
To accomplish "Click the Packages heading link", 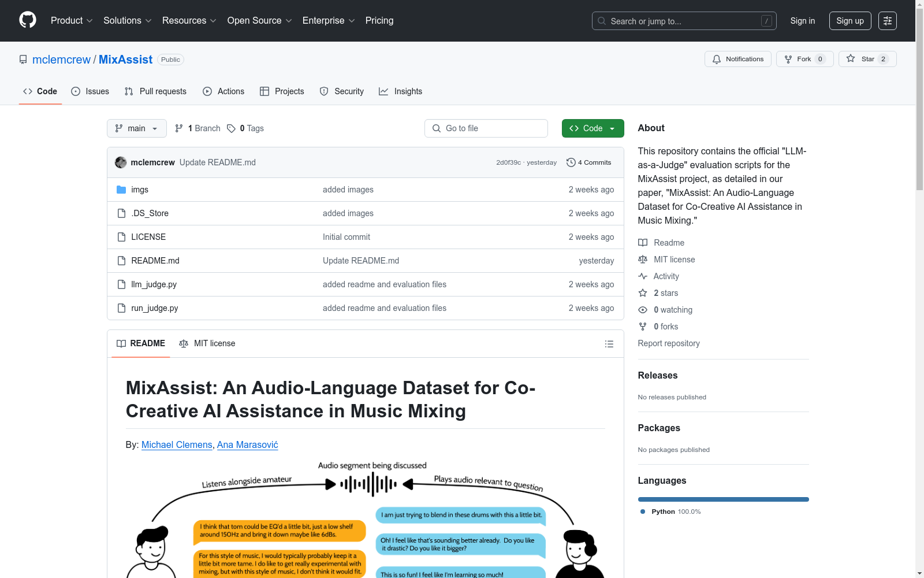I will pyautogui.click(x=659, y=428).
